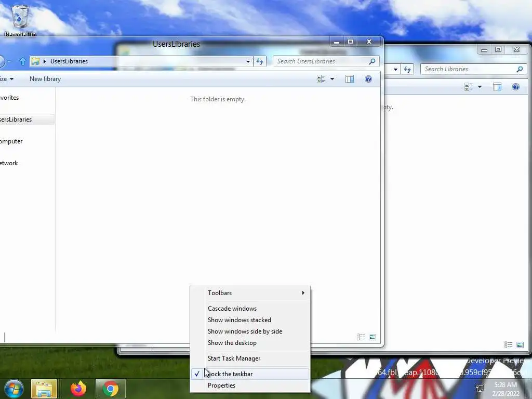This screenshot has width=532, height=399.
Task: Change view icon in UsersLibraries toolbar
Action: tap(321, 79)
